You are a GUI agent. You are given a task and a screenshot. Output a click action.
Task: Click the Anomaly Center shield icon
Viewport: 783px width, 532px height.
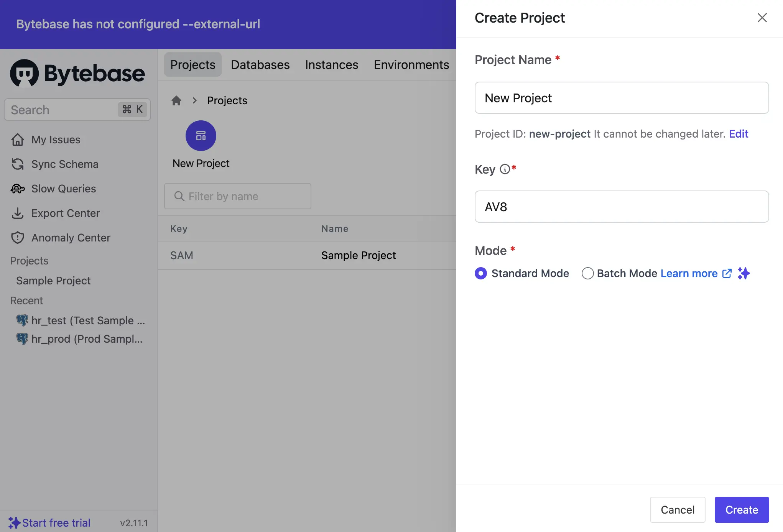(18, 238)
